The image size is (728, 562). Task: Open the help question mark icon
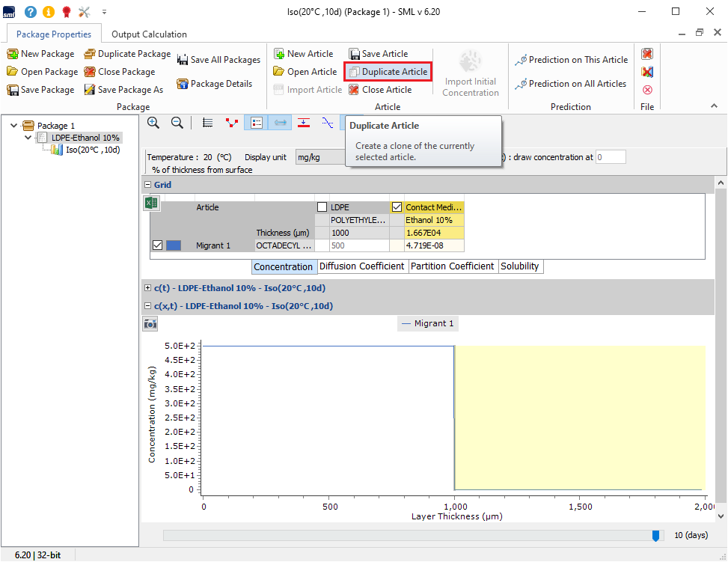point(30,12)
